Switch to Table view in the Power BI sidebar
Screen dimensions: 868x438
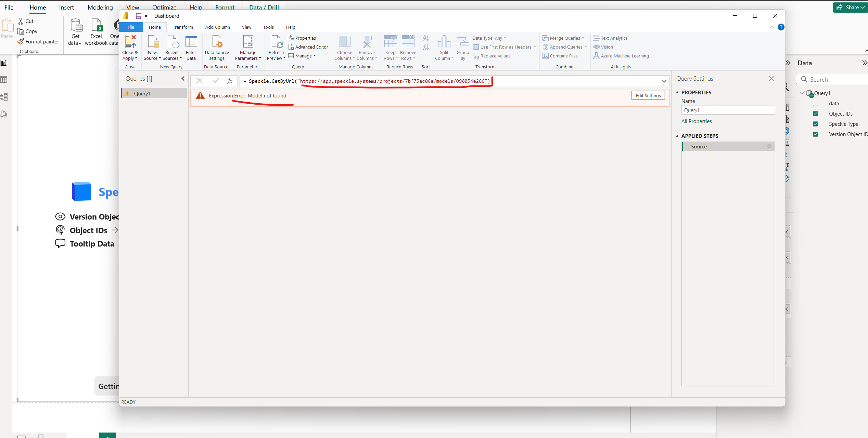click(x=4, y=80)
